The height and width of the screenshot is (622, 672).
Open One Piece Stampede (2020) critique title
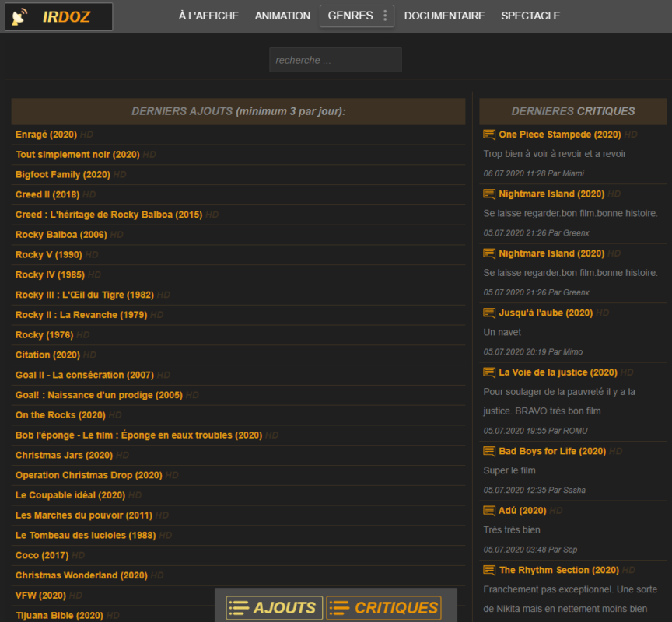[x=560, y=135]
